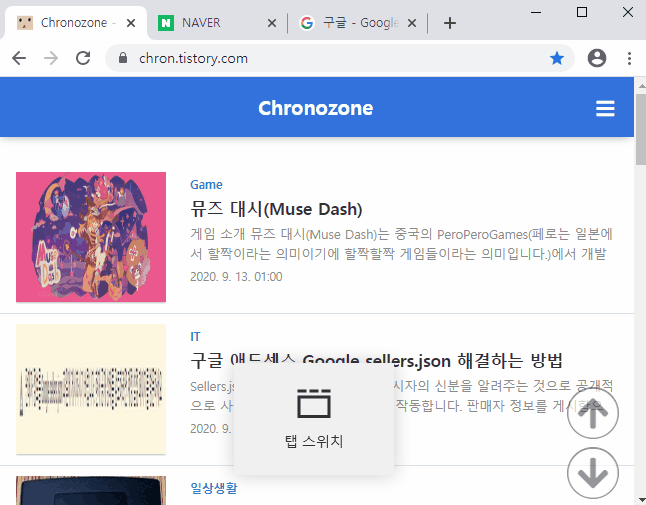Click the address bar showing chron.tistory.com
The width and height of the screenshot is (646, 505).
coord(340,58)
